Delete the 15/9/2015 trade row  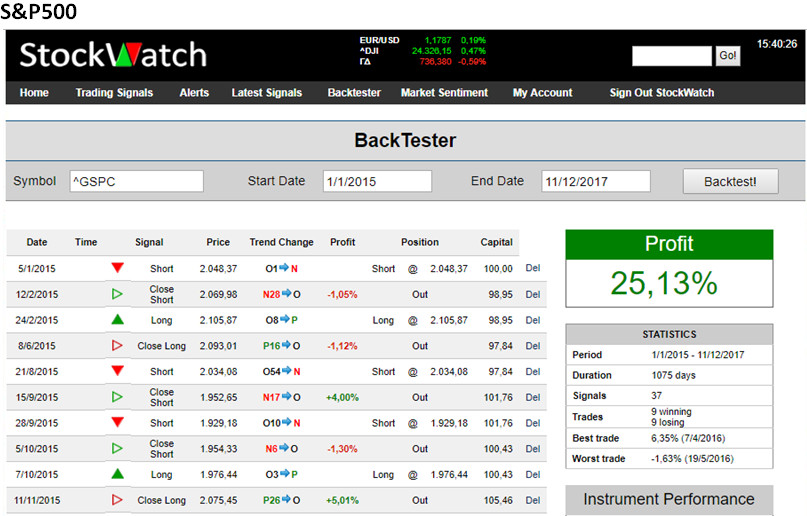pos(532,397)
